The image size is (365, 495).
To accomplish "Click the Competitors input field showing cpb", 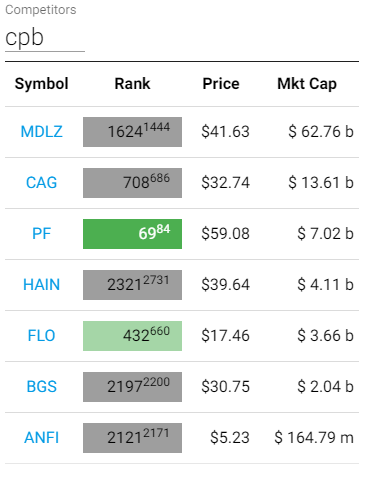I will [x=45, y=37].
